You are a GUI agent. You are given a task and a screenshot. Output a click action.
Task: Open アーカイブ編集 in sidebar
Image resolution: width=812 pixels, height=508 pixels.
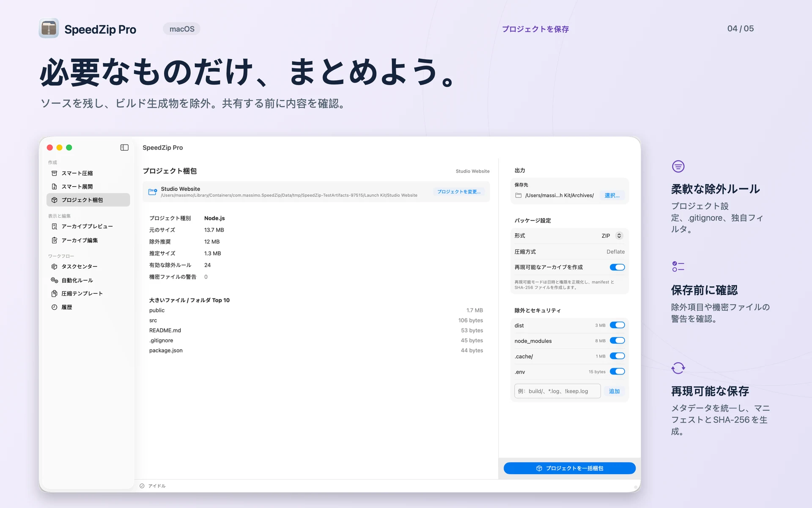pyautogui.click(x=88, y=240)
